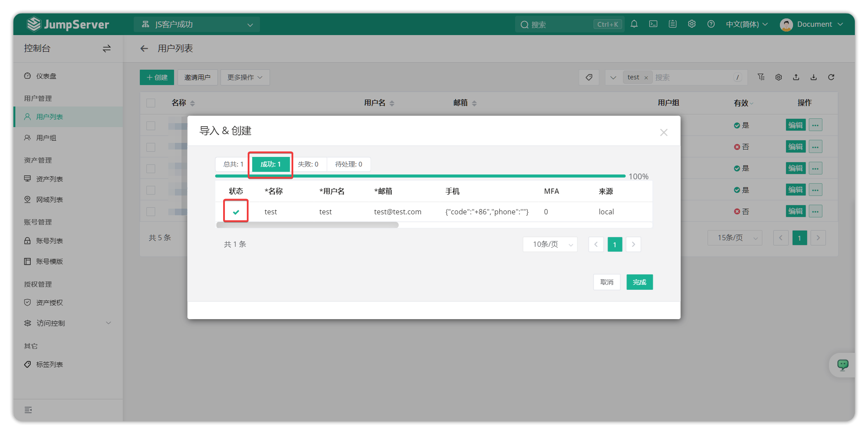Click the tag filter icon button

click(x=589, y=77)
